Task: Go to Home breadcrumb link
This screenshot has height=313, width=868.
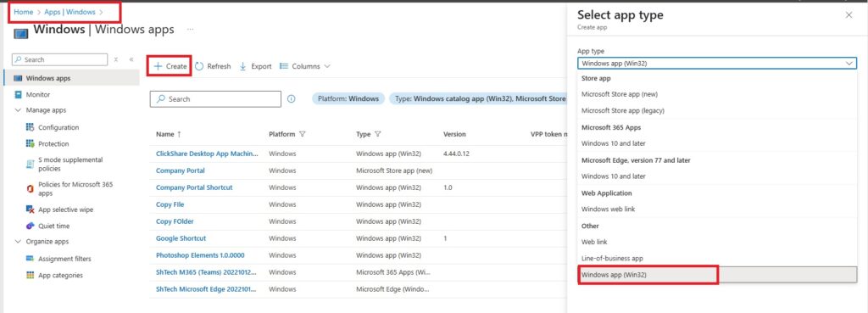Action: (x=23, y=12)
